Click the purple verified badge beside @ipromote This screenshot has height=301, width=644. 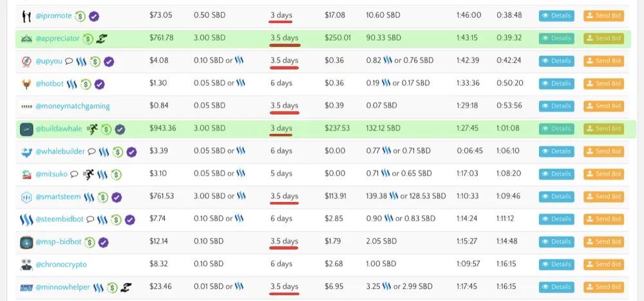(x=94, y=17)
